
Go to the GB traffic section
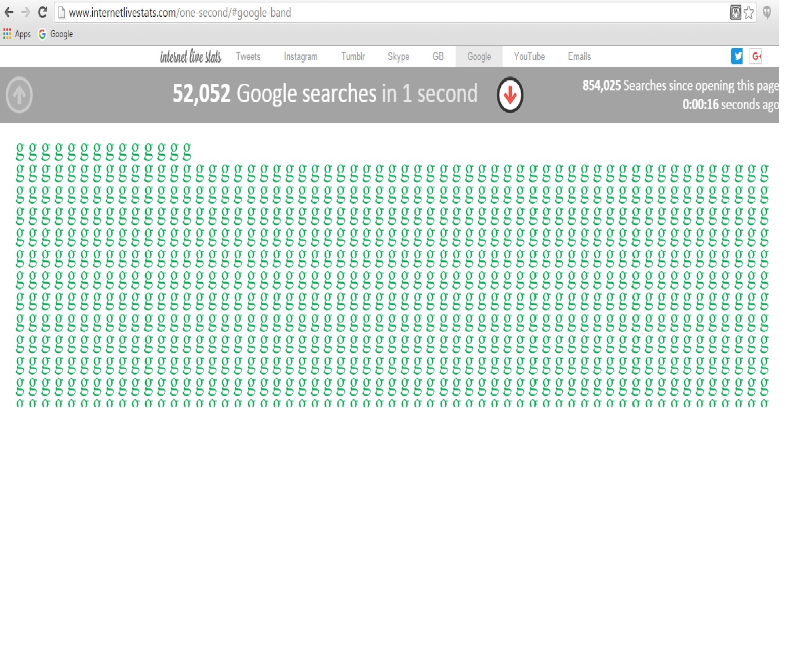point(438,57)
